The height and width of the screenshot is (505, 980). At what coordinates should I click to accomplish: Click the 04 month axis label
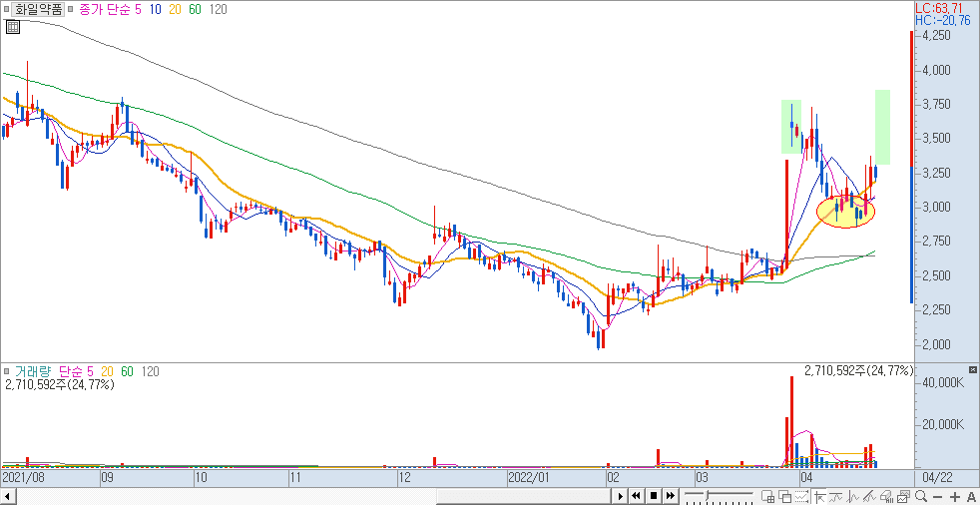coord(806,478)
